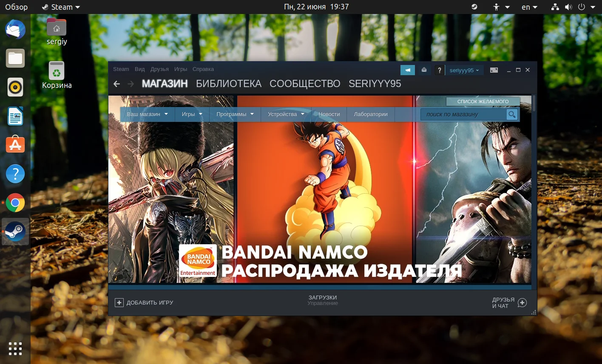Click the СПИСОК ЖЕЛАЕМОГО button
The height and width of the screenshot is (364, 602).
click(x=483, y=102)
